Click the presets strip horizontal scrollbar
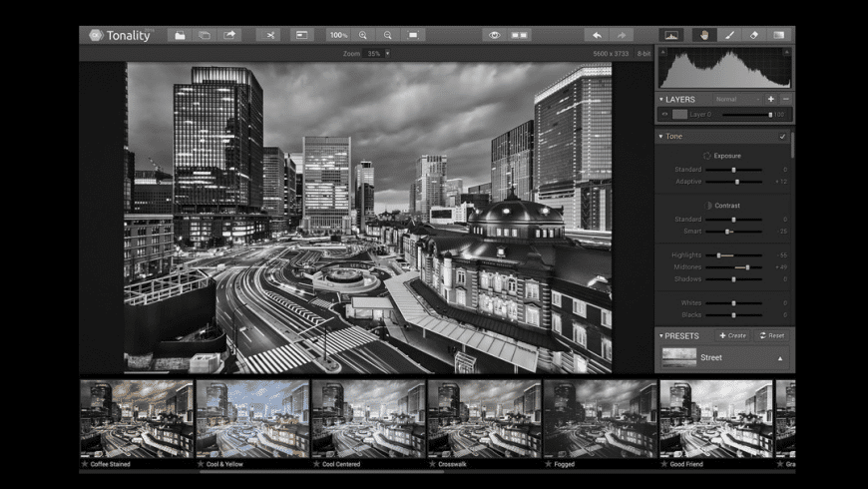The height and width of the screenshot is (489, 868). pos(321,472)
